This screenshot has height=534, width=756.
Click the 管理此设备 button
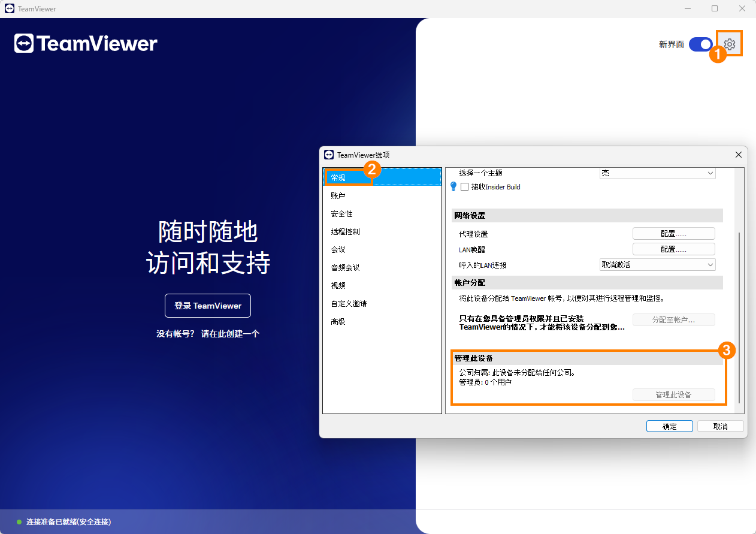pyautogui.click(x=674, y=395)
